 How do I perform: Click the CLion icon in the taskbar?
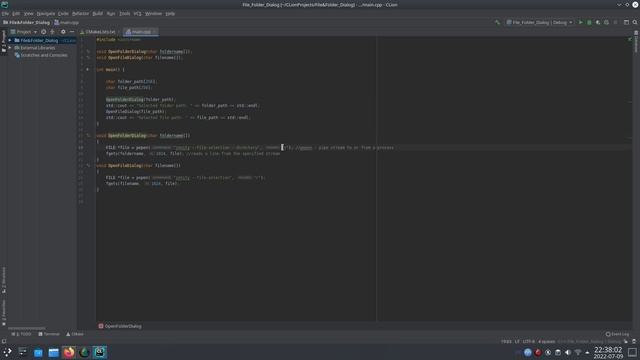click(x=100, y=352)
